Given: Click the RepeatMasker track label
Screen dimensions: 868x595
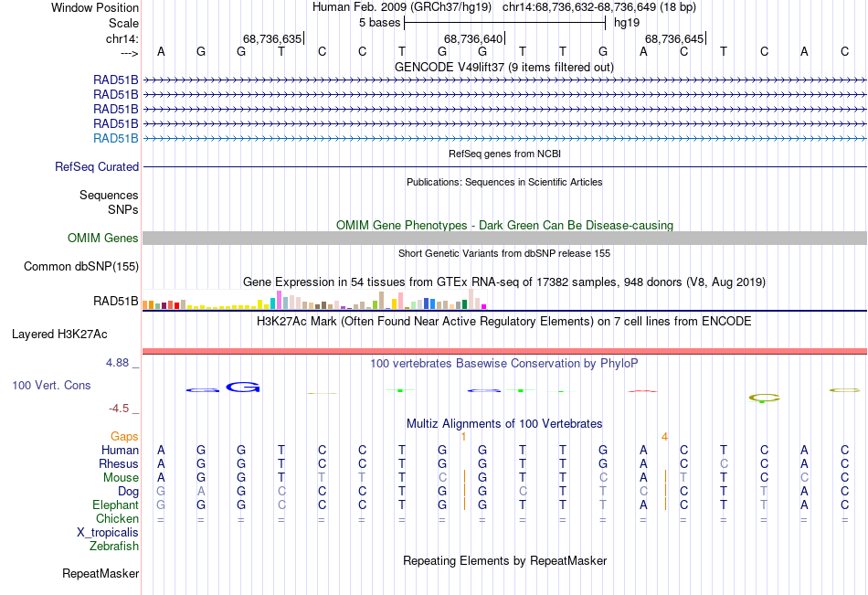Looking at the screenshot, I should tap(101, 573).
